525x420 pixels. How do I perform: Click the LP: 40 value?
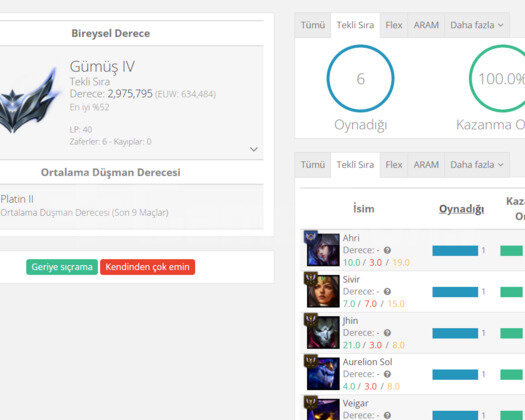pyautogui.click(x=81, y=129)
